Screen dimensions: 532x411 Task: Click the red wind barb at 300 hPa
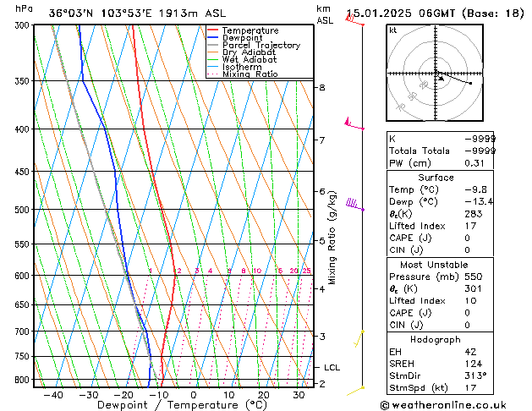(355, 20)
